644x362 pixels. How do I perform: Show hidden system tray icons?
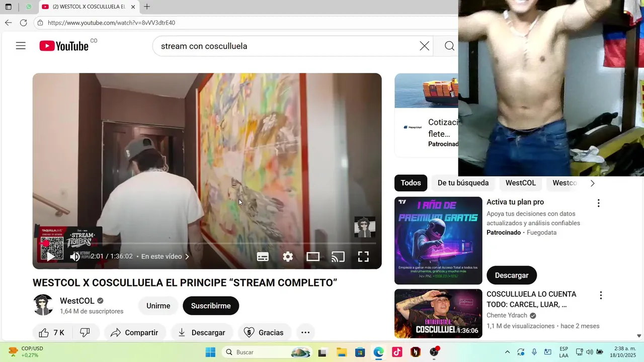click(507, 352)
